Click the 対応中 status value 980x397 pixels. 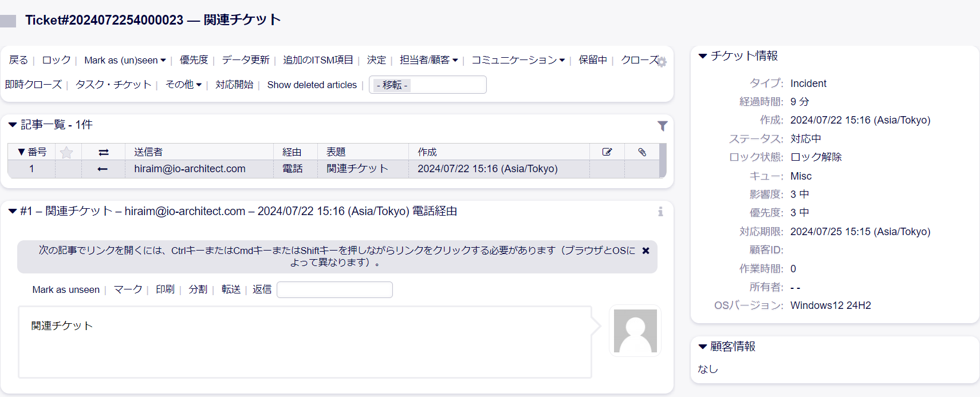pyautogui.click(x=805, y=139)
